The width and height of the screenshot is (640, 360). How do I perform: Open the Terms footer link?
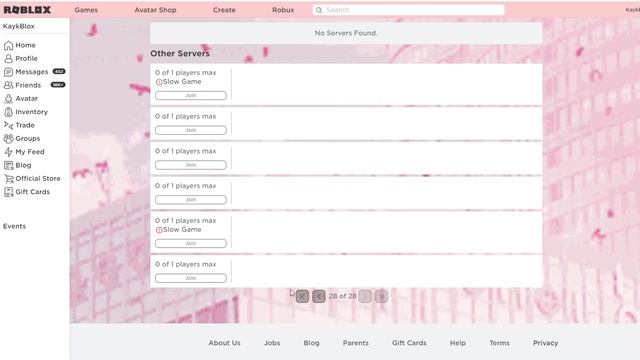[x=500, y=343]
